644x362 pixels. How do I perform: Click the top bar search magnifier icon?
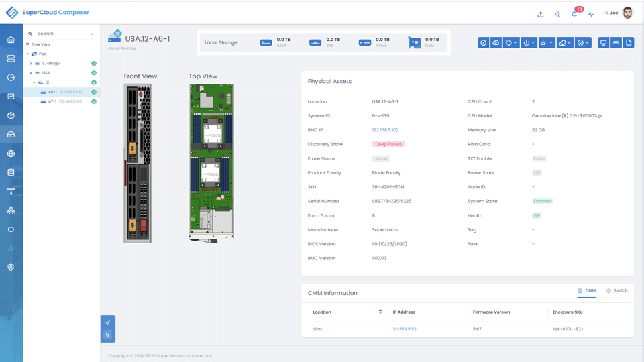(x=557, y=14)
